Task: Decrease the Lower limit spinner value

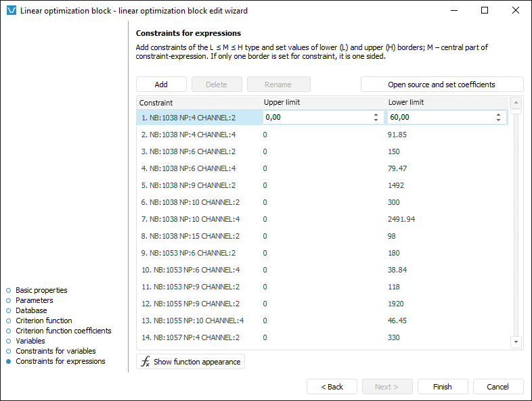Action: (x=499, y=120)
